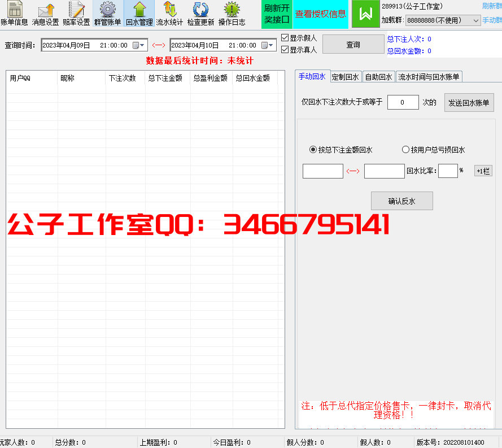Click the 数据最后统计时间 red notice
The width and height of the screenshot is (502, 448).
[x=200, y=60]
